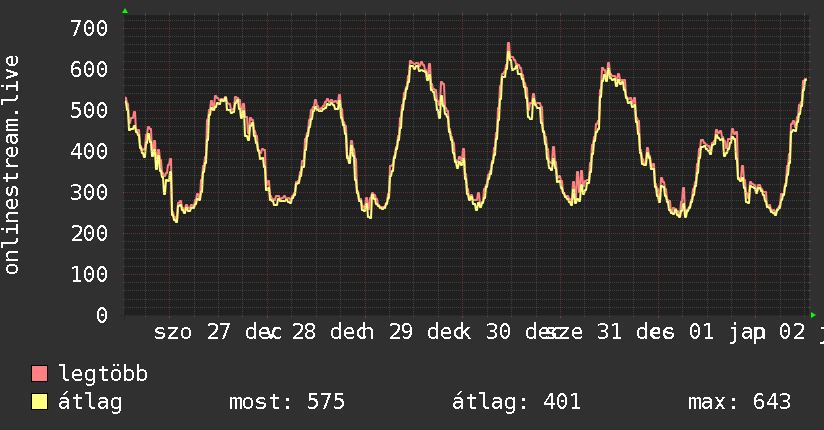Screen dimensions: 824x430
Task: Click the '02' date label on x-axis
Action: pos(792,332)
